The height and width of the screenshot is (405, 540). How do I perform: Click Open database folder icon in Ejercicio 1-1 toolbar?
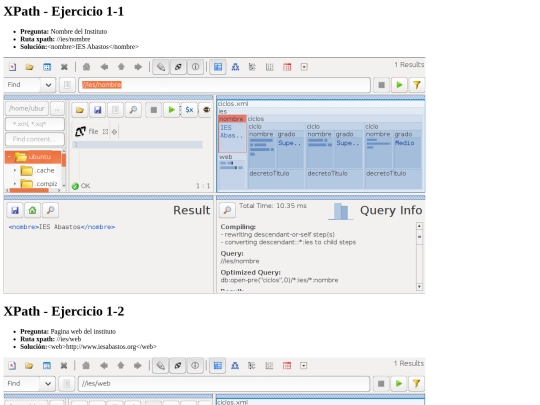coord(30,67)
